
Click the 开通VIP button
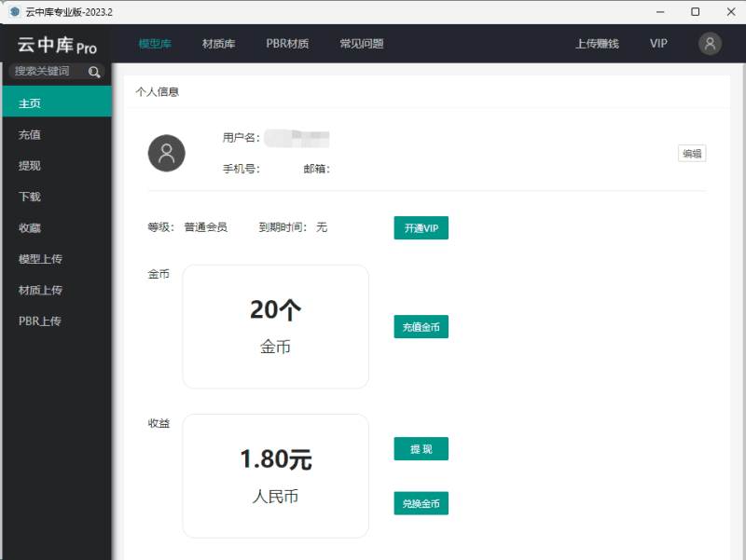pyautogui.click(x=421, y=227)
